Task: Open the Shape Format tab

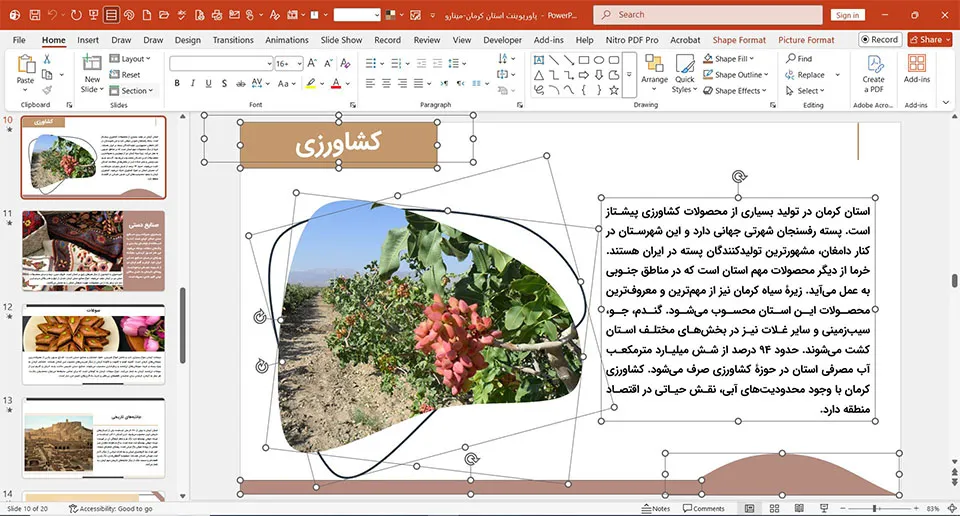Action: 739,40
